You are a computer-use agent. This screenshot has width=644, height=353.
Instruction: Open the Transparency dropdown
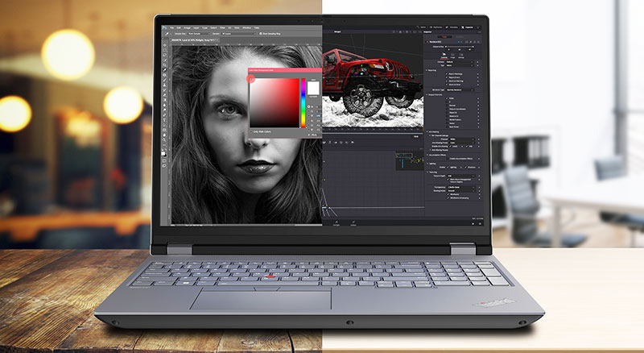click(461, 187)
